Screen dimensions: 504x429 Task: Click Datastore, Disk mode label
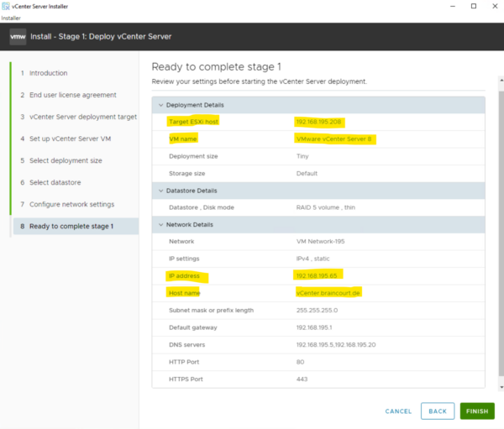[x=202, y=207]
